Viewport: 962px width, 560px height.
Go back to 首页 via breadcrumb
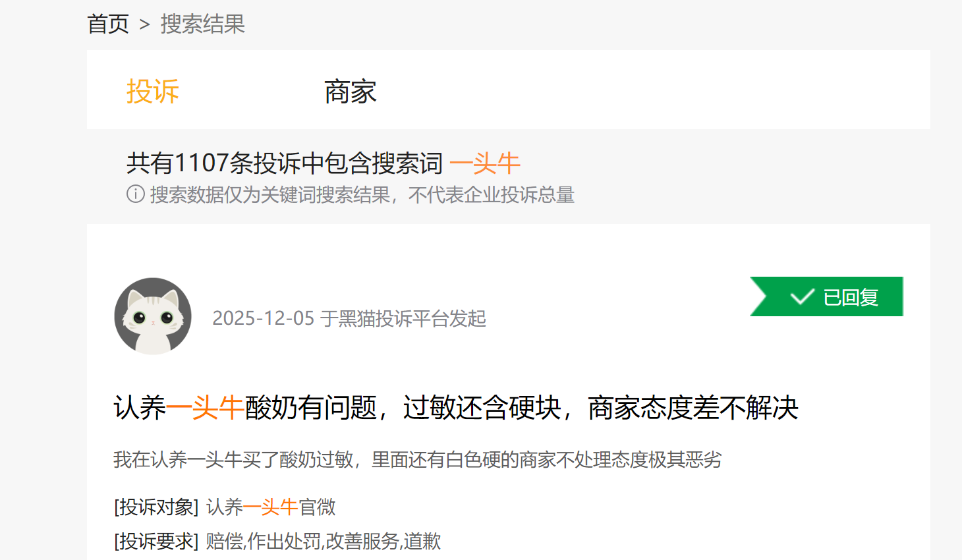point(108,24)
